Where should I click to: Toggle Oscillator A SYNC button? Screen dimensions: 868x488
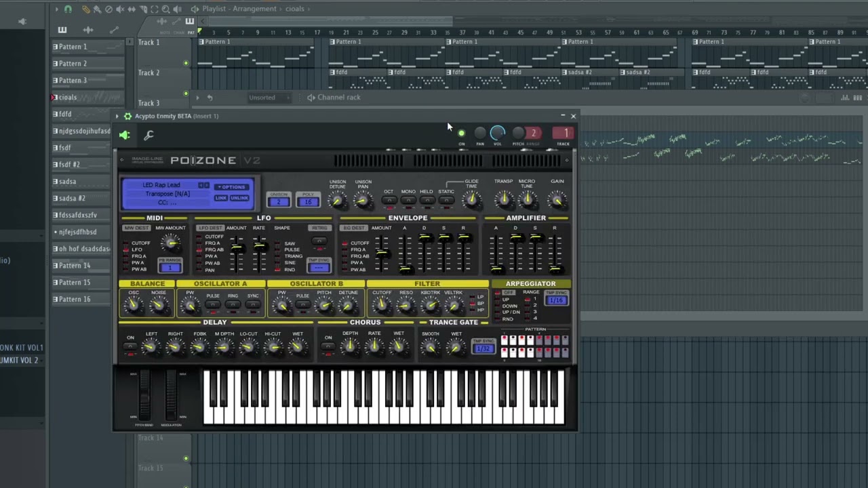(253, 304)
